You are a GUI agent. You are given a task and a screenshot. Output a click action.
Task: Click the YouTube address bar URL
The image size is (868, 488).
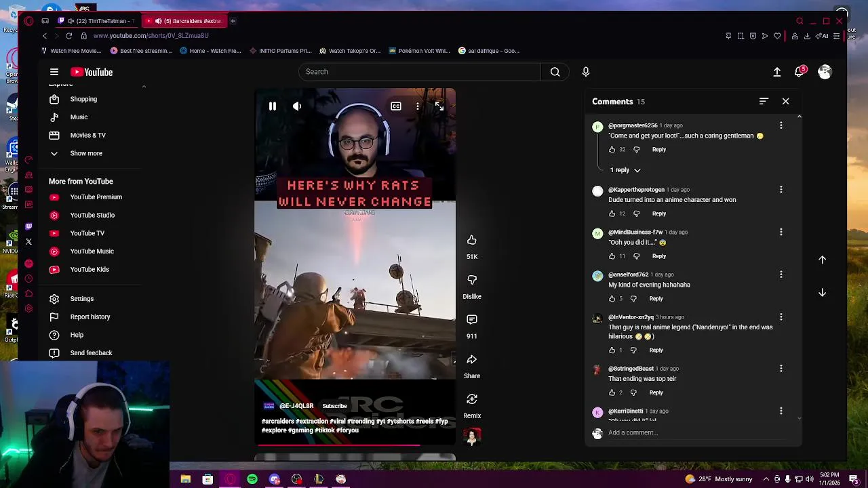[151, 36]
